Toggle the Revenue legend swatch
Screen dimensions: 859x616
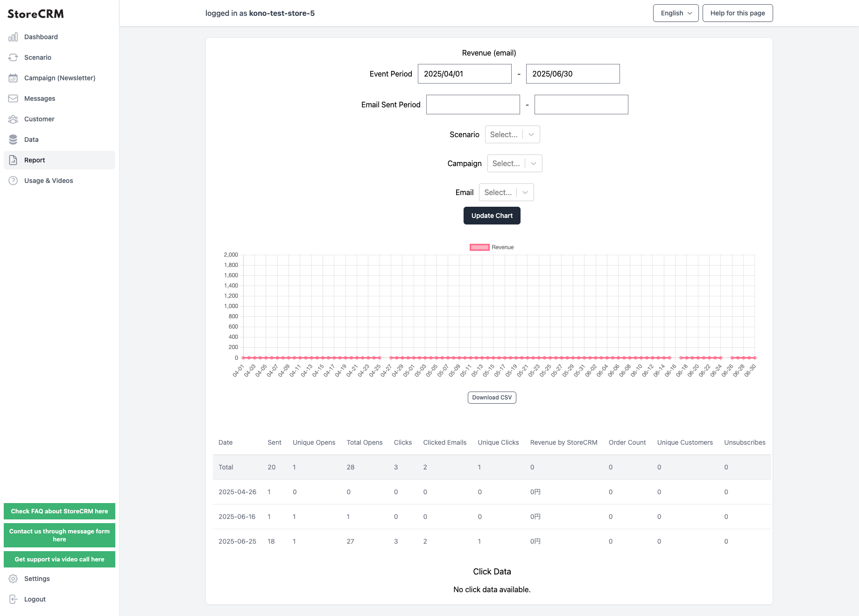pos(479,247)
